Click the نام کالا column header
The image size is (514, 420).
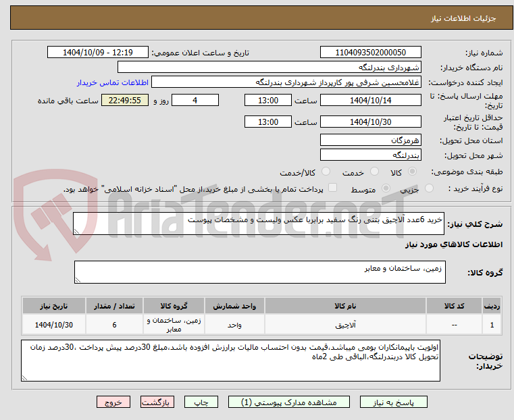click(x=345, y=306)
